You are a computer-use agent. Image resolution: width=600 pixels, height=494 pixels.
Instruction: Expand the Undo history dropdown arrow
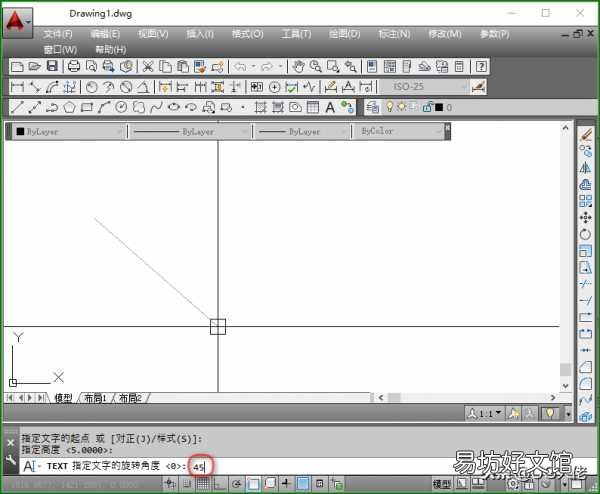[x=253, y=67]
